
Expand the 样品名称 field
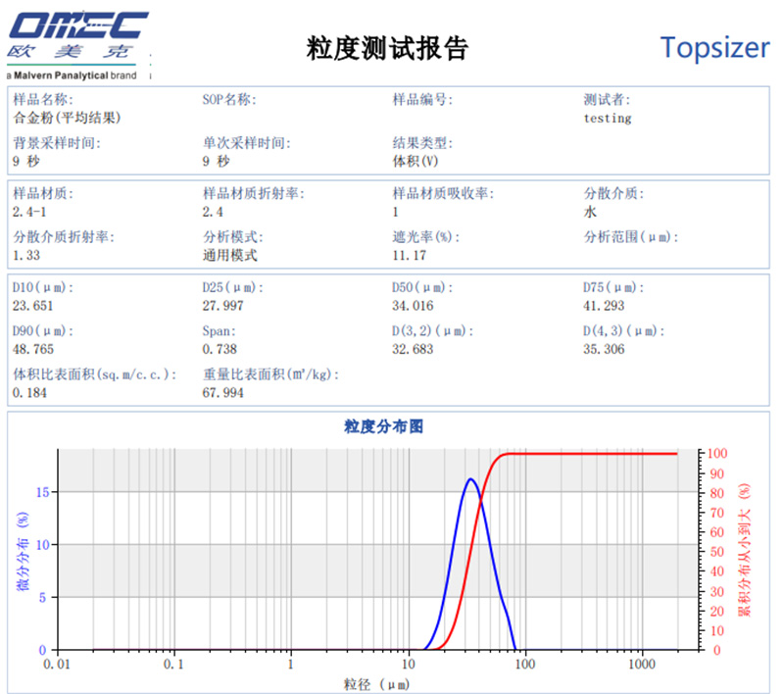39,98
